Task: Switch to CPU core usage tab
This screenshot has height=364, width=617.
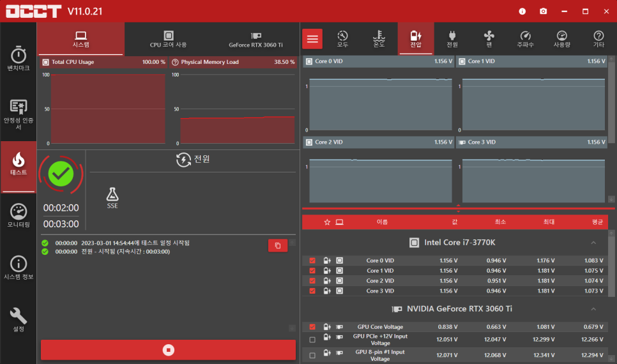Action: 168,39
